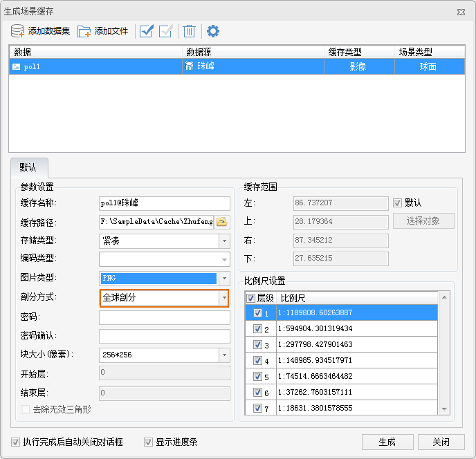Click the 结束层 input field
Screen dimensions: 476x459
click(x=164, y=393)
